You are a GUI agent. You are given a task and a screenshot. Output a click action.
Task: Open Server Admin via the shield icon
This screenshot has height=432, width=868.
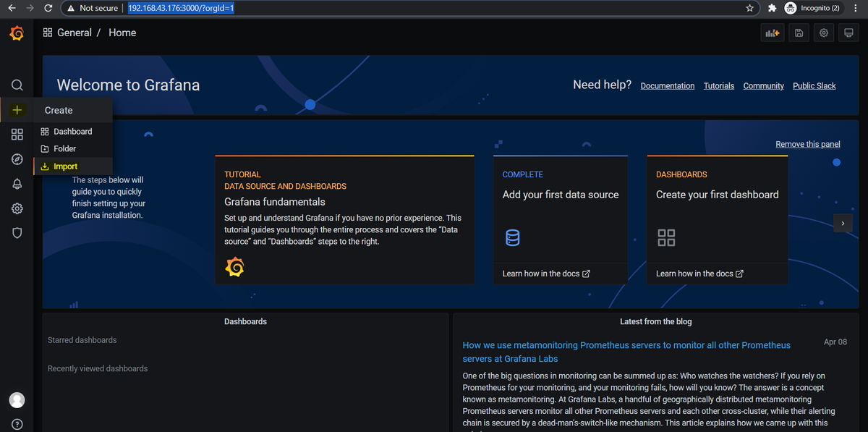point(17,232)
